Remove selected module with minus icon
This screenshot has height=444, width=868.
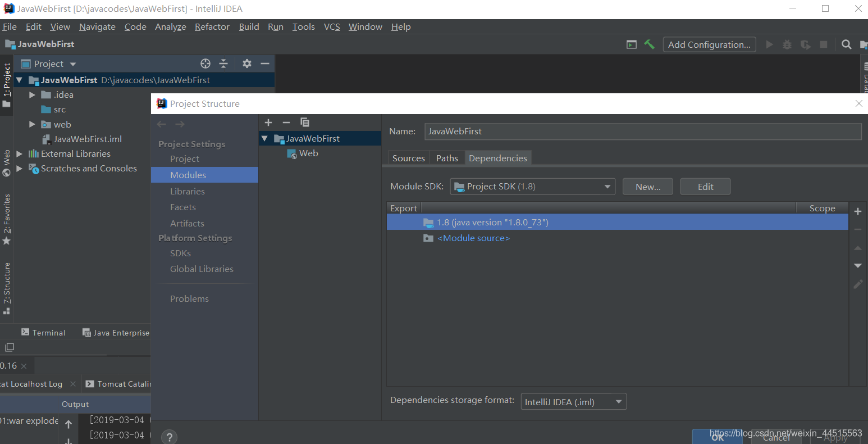coord(286,123)
